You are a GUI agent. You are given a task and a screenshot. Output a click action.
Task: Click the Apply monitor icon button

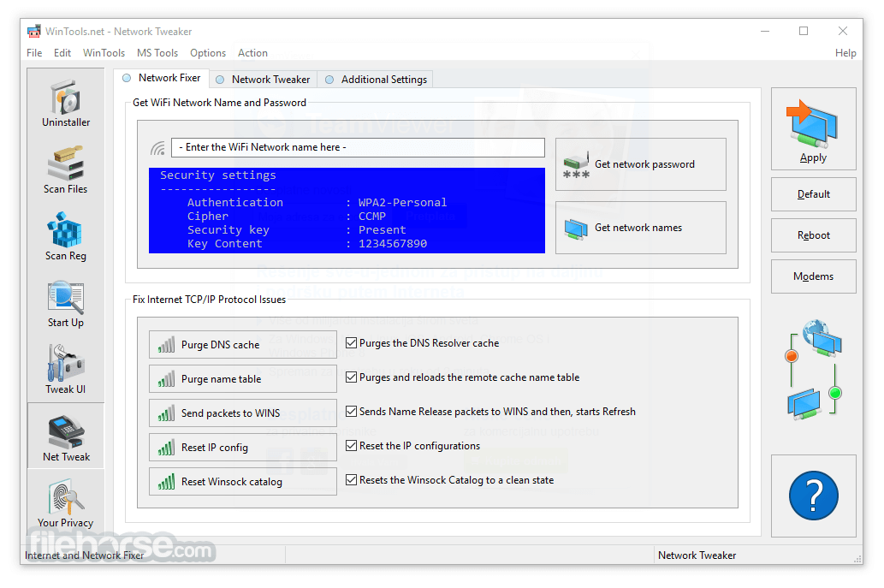pyautogui.click(x=814, y=128)
